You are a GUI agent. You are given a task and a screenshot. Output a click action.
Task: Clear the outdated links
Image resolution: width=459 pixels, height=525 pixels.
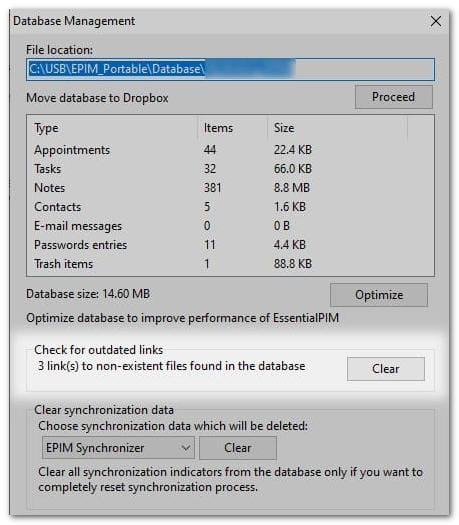pyautogui.click(x=386, y=369)
